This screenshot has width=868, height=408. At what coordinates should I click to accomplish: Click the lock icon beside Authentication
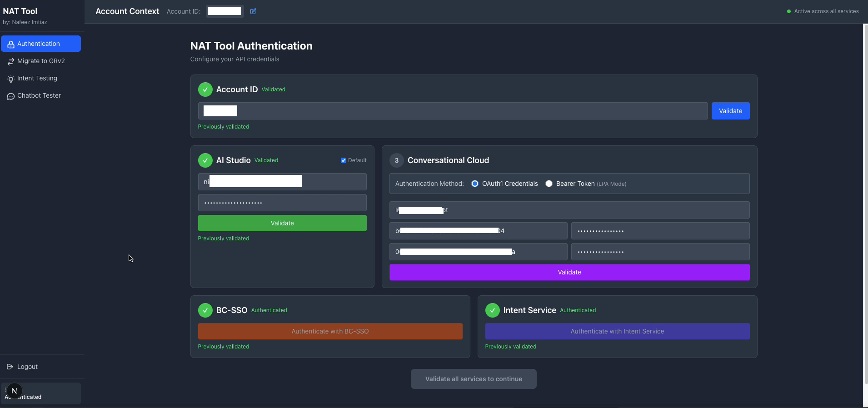[x=11, y=44]
